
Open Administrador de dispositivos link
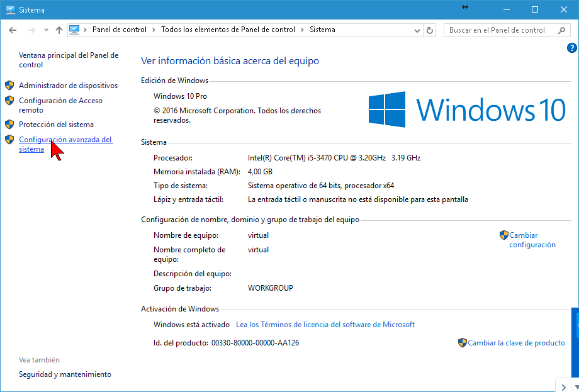coord(69,86)
